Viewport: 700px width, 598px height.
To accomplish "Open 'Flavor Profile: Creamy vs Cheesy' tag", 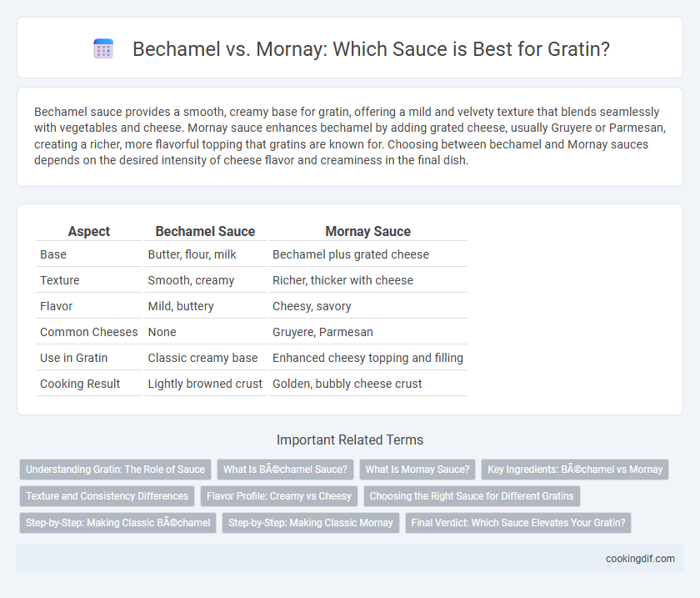I will (279, 496).
